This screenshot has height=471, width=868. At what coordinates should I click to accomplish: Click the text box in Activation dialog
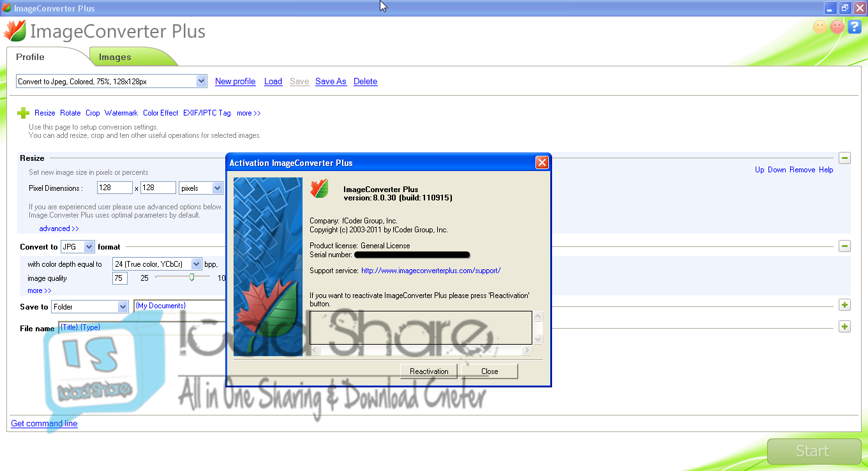coord(421,327)
